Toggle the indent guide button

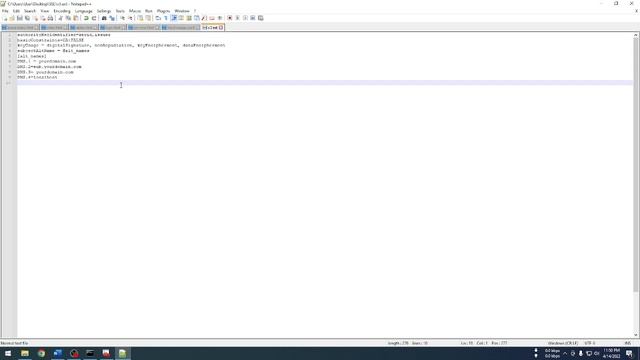[173, 18]
